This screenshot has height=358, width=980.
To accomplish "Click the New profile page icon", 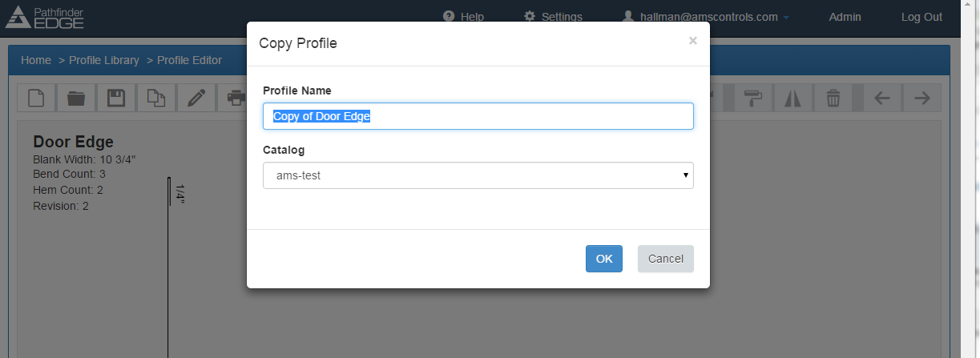I will pyautogui.click(x=36, y=98).
